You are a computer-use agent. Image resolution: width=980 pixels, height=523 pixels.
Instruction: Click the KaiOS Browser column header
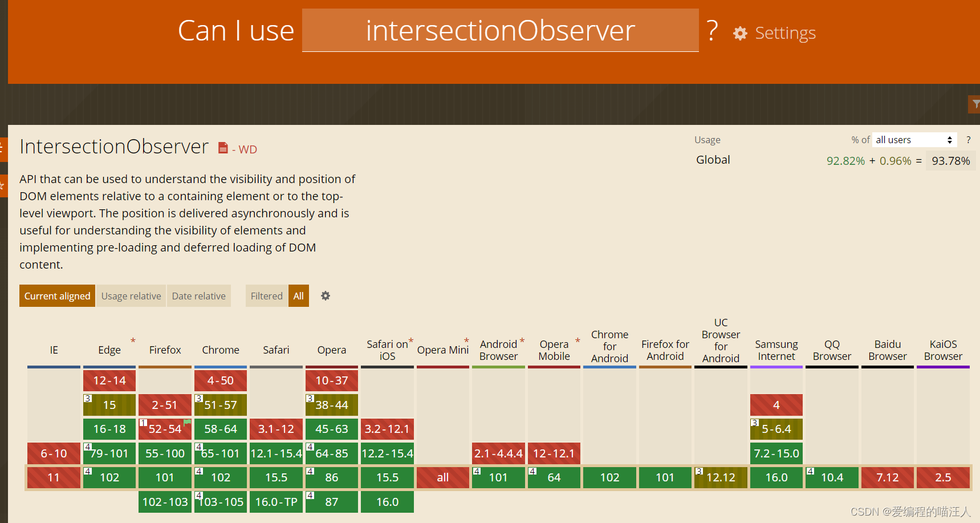(x=944, y=350)
